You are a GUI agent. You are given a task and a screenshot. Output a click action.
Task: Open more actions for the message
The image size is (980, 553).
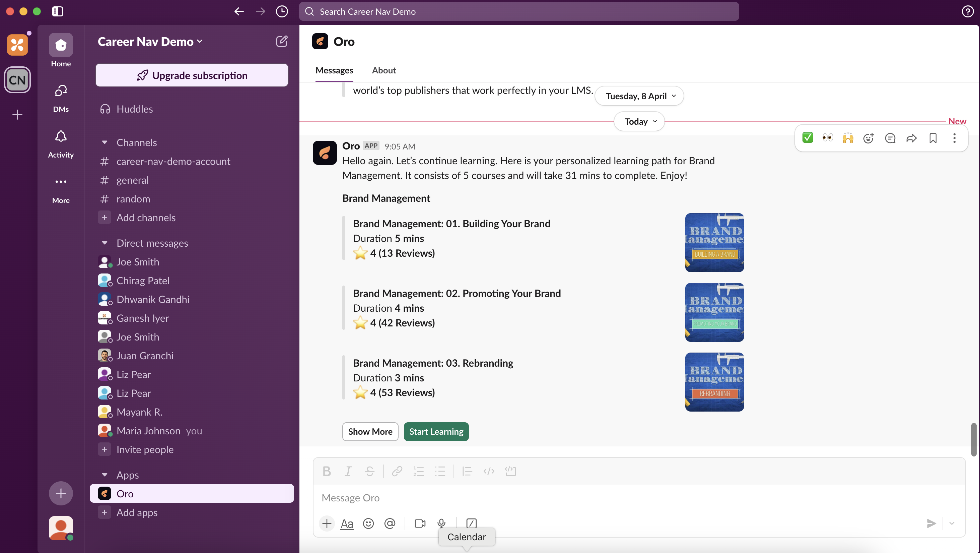tap(955, 138)
